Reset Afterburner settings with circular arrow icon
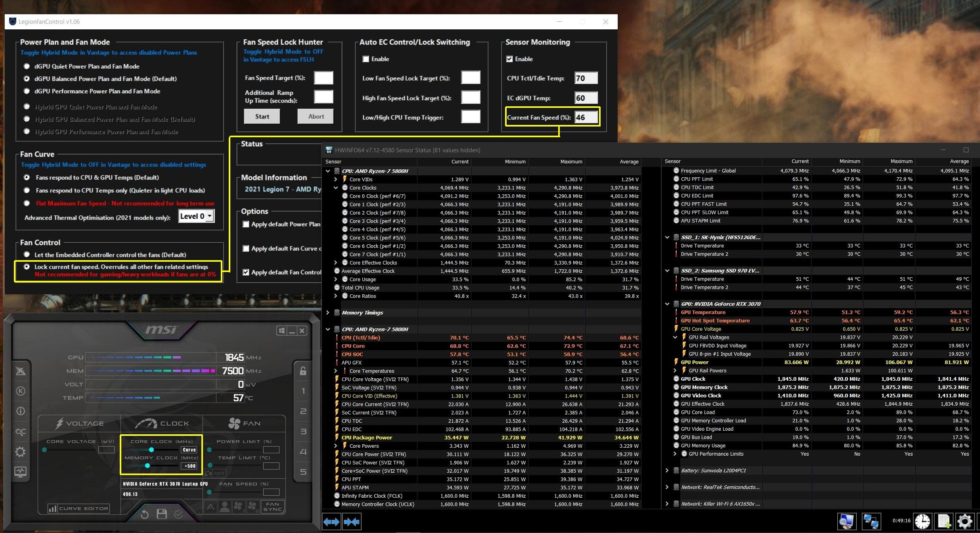This screenshot has width=980, height=533. point(144,514)
